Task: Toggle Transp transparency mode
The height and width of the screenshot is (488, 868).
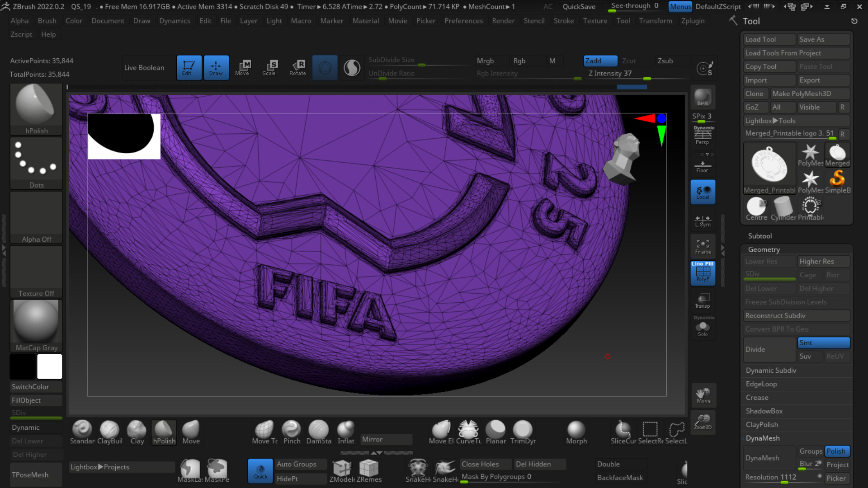Action: (x=703, y=300)
